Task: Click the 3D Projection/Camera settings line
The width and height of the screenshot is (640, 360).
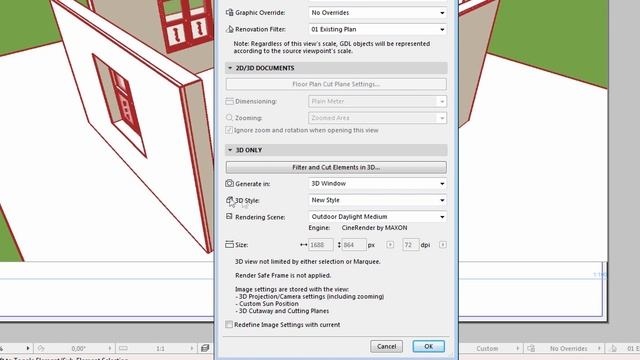Action: [x=310, y=296]
